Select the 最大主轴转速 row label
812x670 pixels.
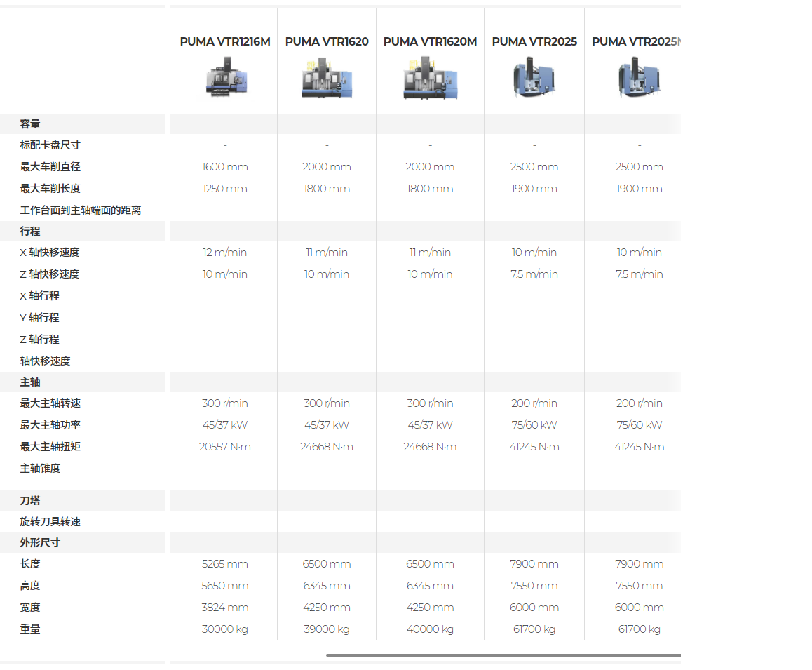pos(50,403)
